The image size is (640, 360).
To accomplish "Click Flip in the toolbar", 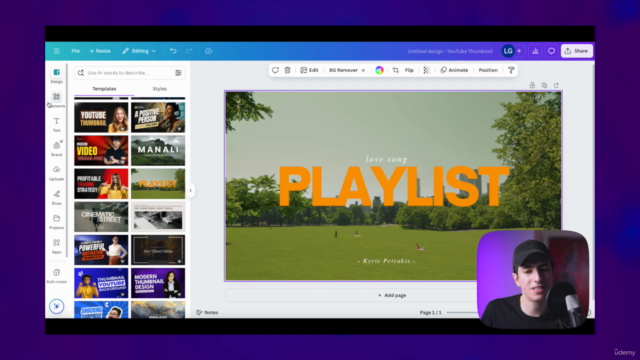I will pos(409,70).
